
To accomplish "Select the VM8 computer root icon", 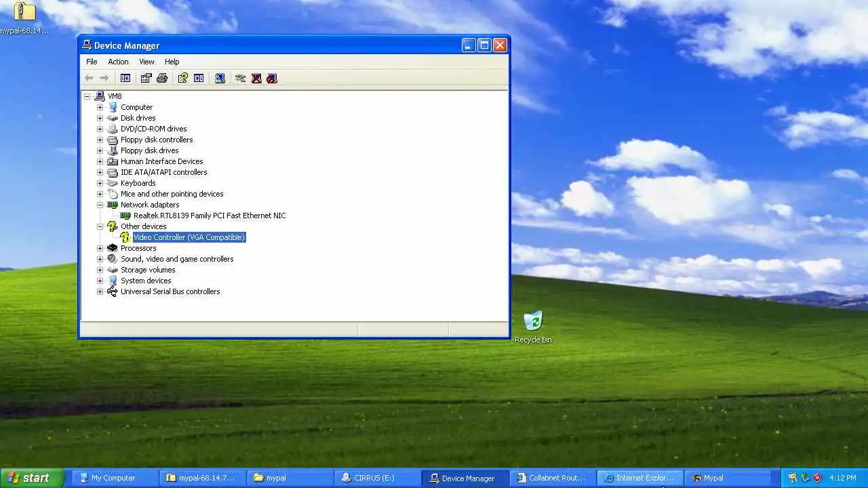I will [100, 96].
